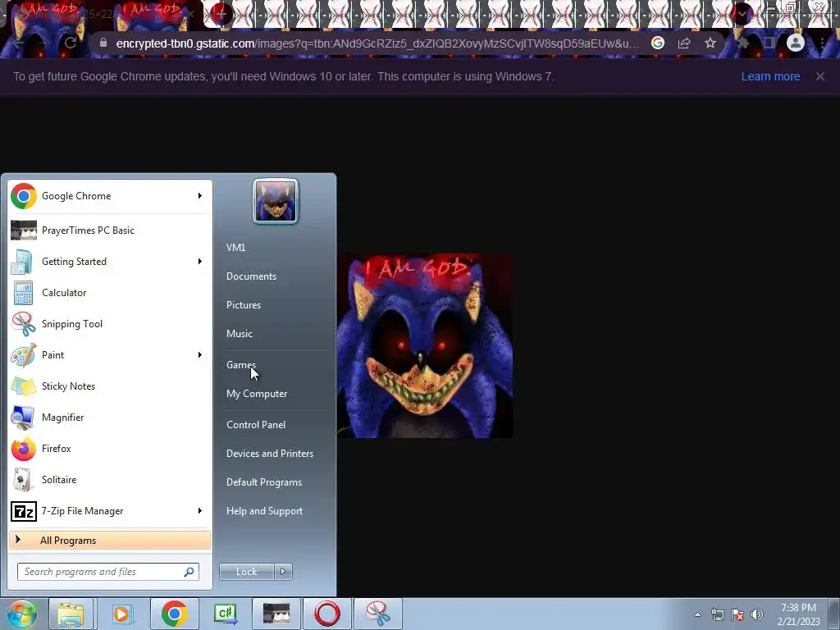Expand 7-Zip File Manager submenu arrow

(200, 511)
